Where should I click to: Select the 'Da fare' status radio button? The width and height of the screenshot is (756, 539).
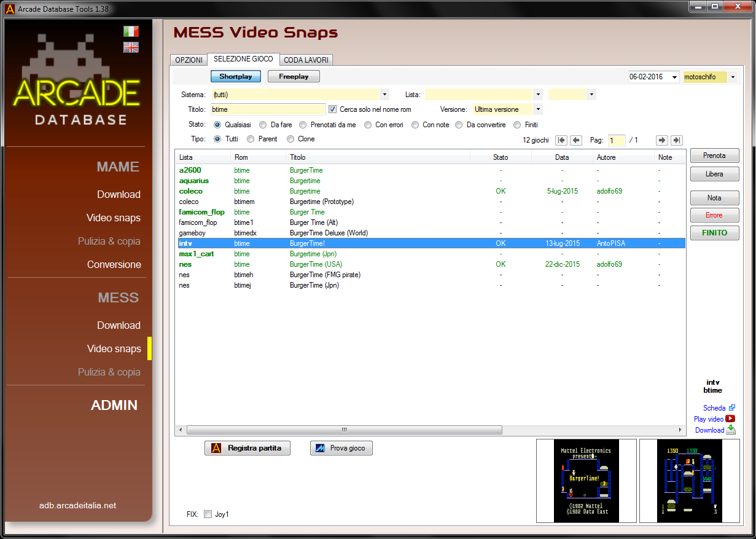(263, 125)
